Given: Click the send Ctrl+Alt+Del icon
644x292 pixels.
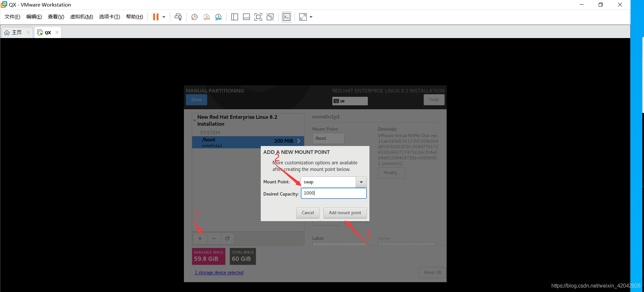Looking at the screenshot, I should point(178,17).
